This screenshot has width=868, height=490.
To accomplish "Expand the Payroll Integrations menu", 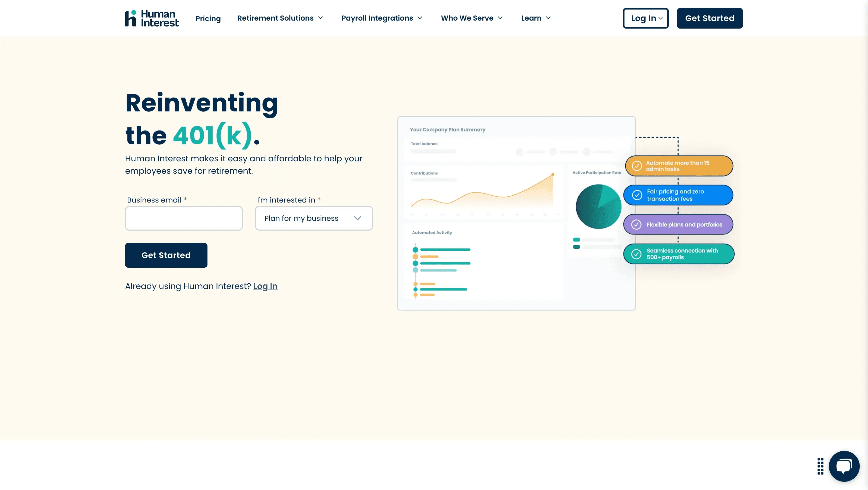I will 382,18.
